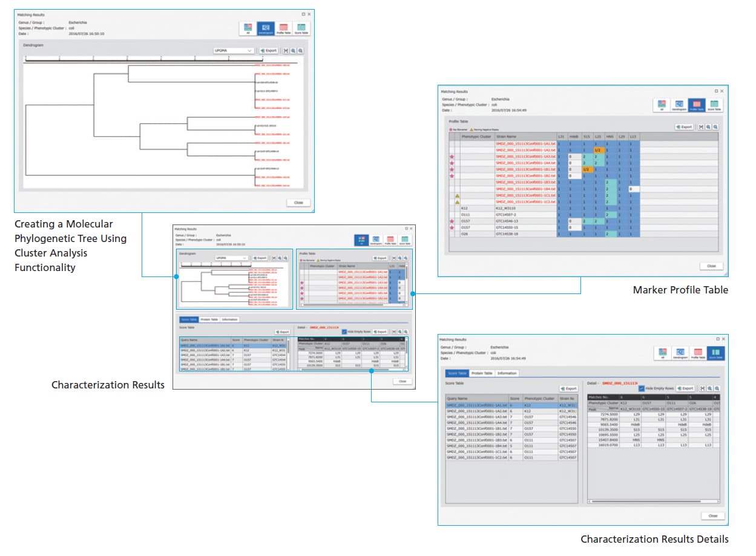Select the All view icon in the Marker Profile window
756x556 pixels.
point(662,105)
